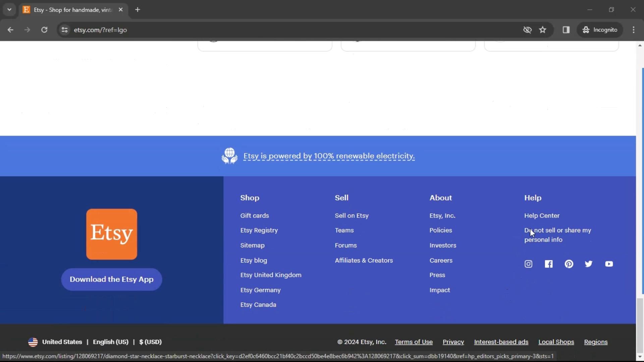Open Etsy's Pinterest page icon
Viewport: 644px width, 362px height.
click(x=569, y=264)
